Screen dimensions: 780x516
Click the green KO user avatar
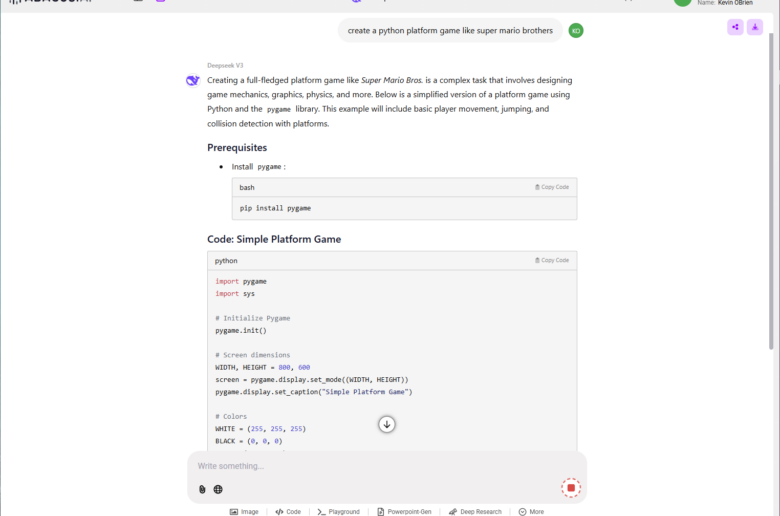[576, 30]
